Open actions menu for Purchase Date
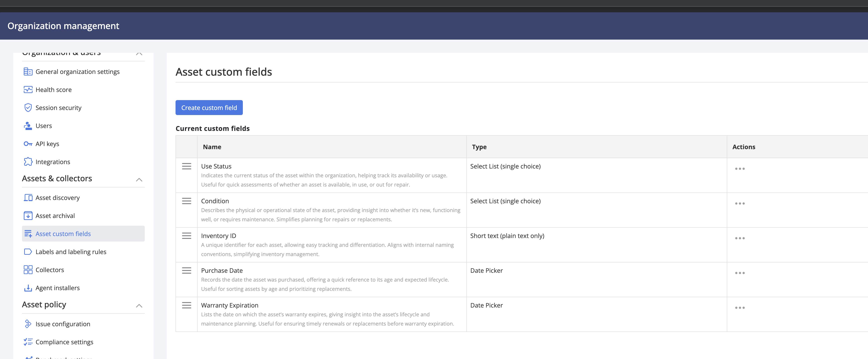 tap(740, 273)
